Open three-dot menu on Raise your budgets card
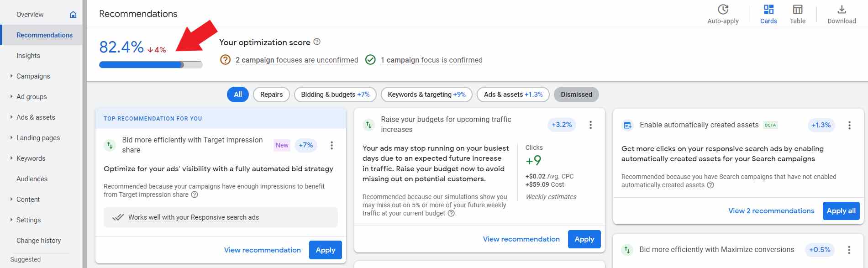868x268 pixels. click(x=590, y=125)
